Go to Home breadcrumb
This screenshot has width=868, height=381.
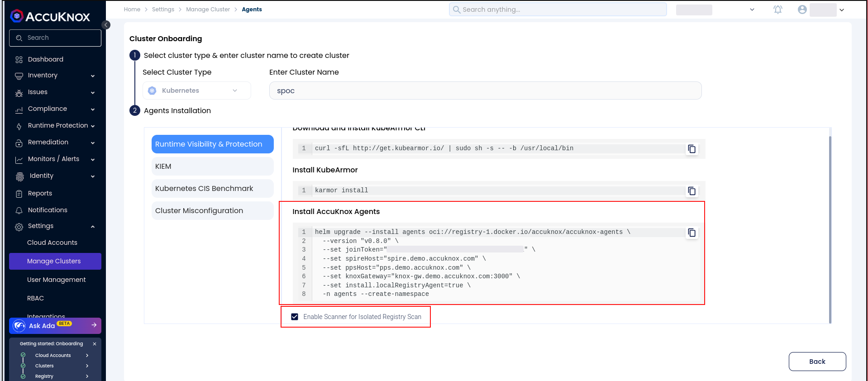(132, 10)
